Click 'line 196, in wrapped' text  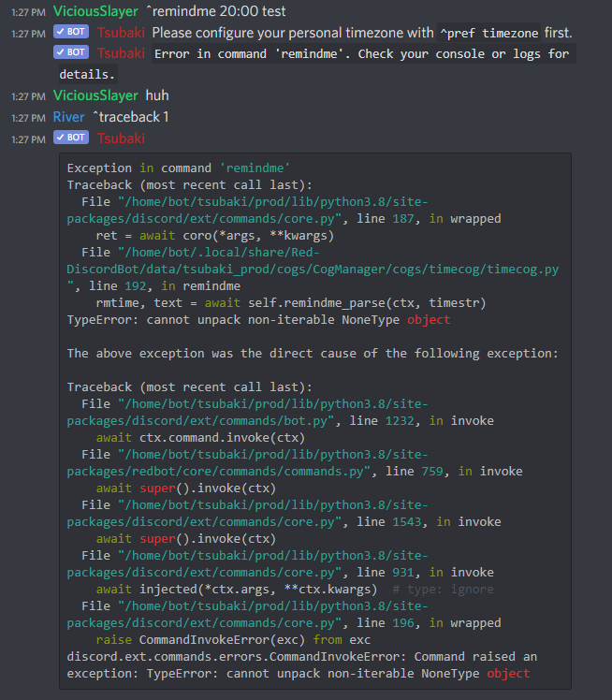[429, 622]
